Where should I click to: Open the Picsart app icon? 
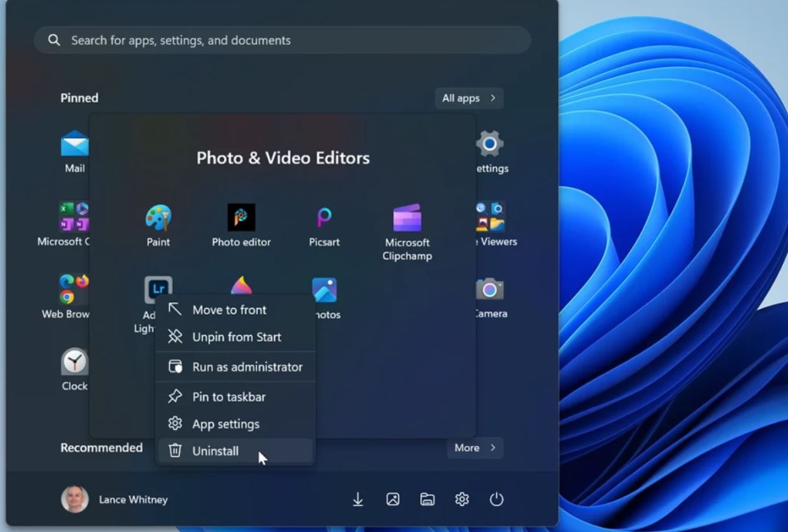(x=324, y=218)
